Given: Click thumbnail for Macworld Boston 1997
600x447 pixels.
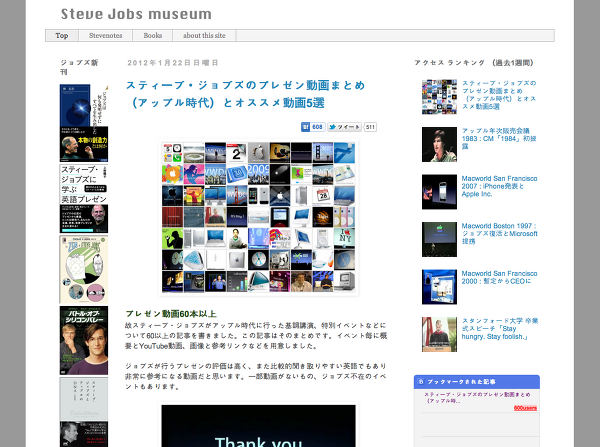Looking at the screenshot, I should [x=439, y=239].
